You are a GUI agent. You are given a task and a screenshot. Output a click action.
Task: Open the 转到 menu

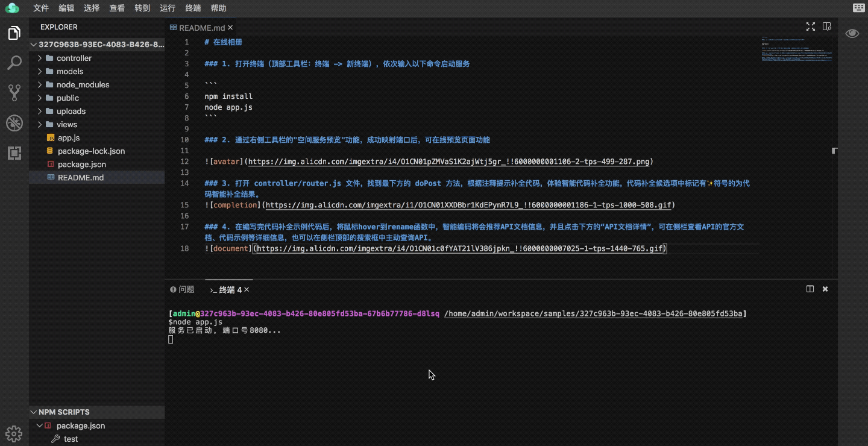(x=142, y=8)
